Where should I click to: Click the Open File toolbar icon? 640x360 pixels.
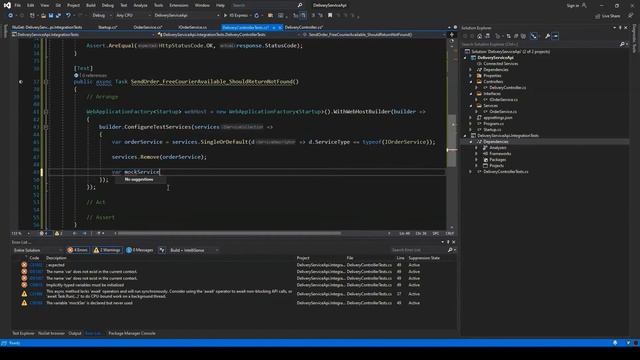[x=43, y=16]
